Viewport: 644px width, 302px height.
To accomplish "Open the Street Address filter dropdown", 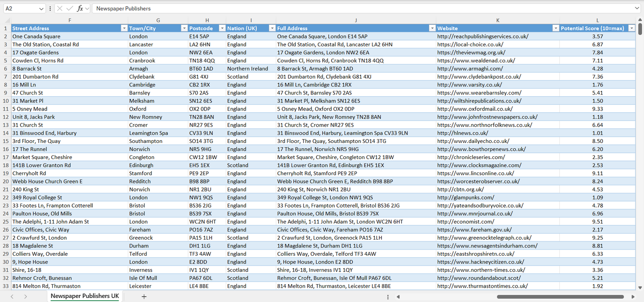I will pos(124,28).
